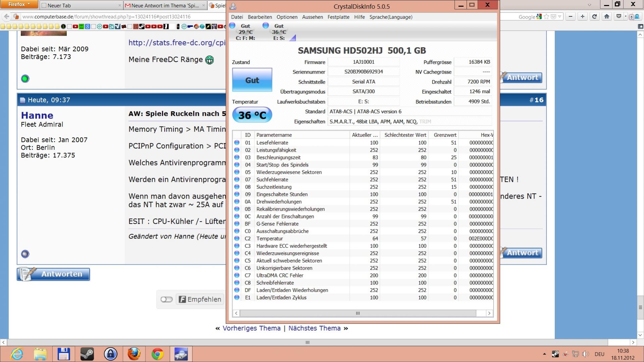Open the dropdown arrow beside the Pocket button
Image resolution: width=644 pixels, height=362 pixels.
point(626,16)
